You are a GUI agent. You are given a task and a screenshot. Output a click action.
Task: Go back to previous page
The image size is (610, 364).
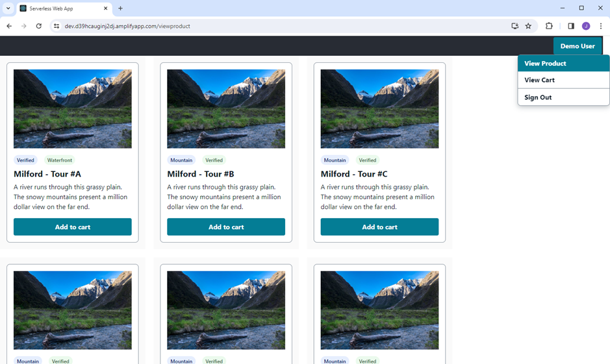[9, 26]
